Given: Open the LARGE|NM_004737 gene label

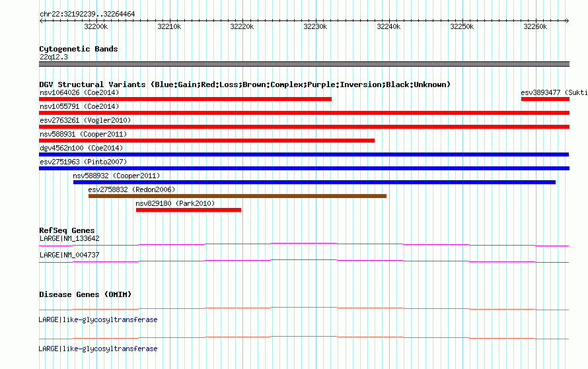Looking at the screenshot, I should tap(69, 255).
